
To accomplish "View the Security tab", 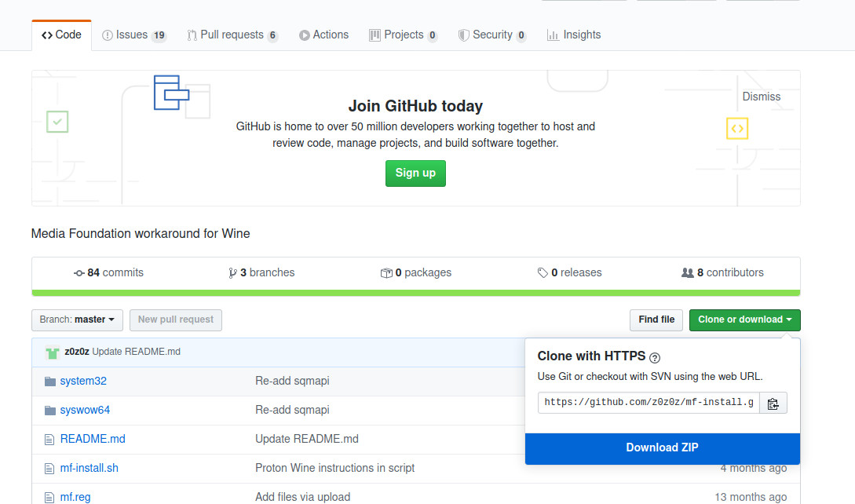I will pyautogui.click(x=492, y=35).
